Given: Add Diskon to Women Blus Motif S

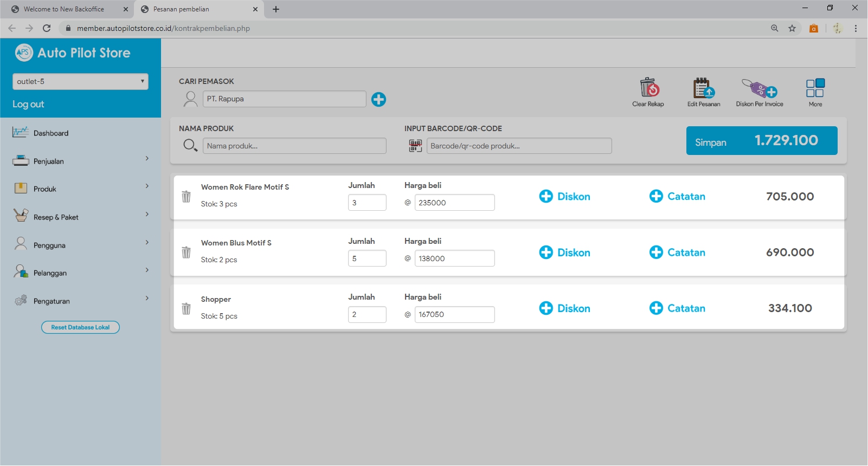Looking at the screenshot, I should click(x=565, y=253).
